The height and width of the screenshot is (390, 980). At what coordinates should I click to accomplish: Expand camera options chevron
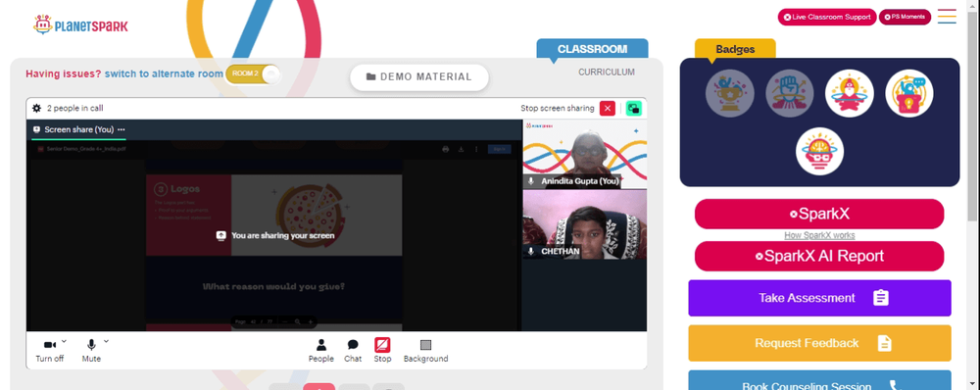pos(65,341)
